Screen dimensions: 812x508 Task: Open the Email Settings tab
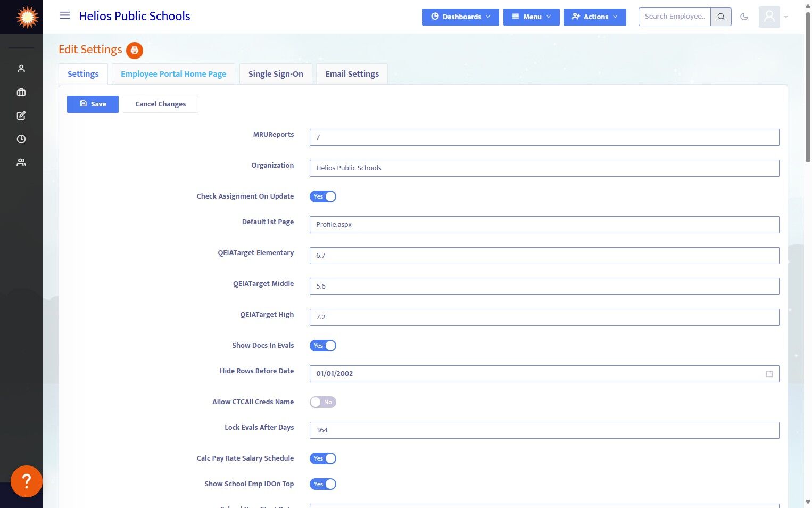[x=352, y=74]
